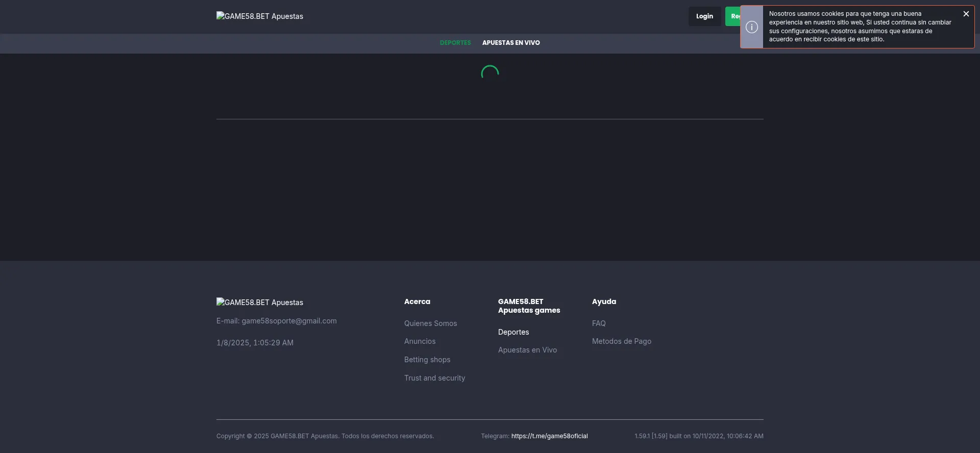980x453 pixels.
Task: Click the copyright notice text
Action: [x=325, y=436]
